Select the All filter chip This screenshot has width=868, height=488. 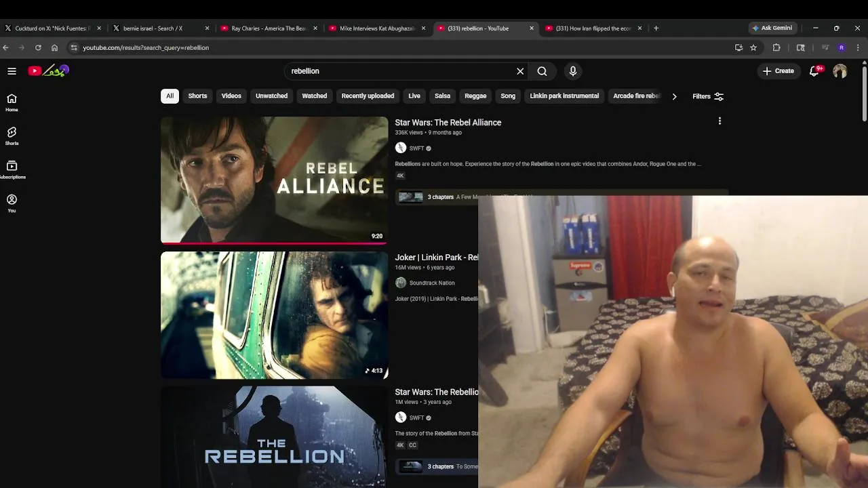[x=170, y=96]
